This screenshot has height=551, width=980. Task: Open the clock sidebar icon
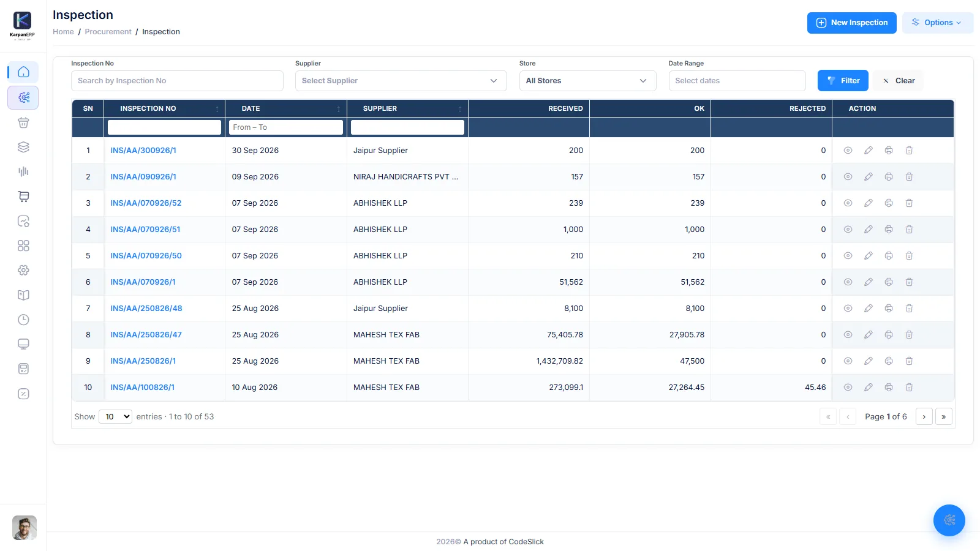click(23, 320)
